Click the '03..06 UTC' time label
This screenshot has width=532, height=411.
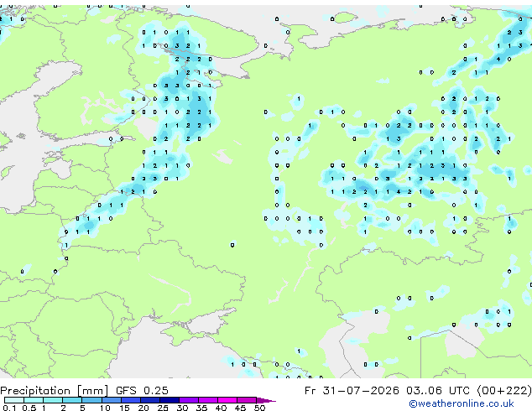point(438,390)
